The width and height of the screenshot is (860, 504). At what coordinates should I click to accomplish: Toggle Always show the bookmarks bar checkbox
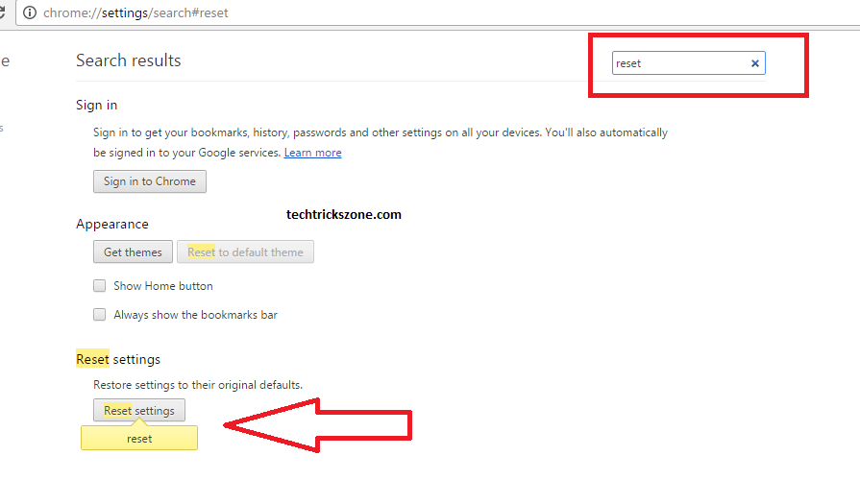pyautogui.click(x=99, y=315)
